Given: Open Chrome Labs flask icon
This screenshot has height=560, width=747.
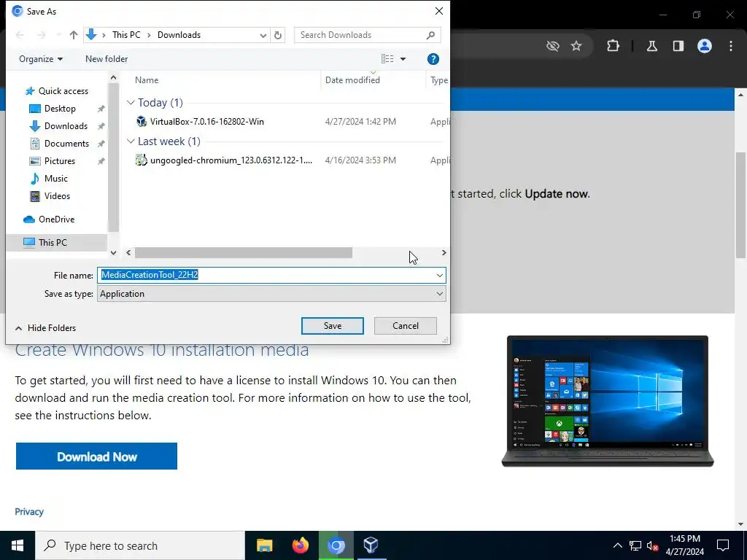Looking at the screenshot, I should (x=652, y=46).
